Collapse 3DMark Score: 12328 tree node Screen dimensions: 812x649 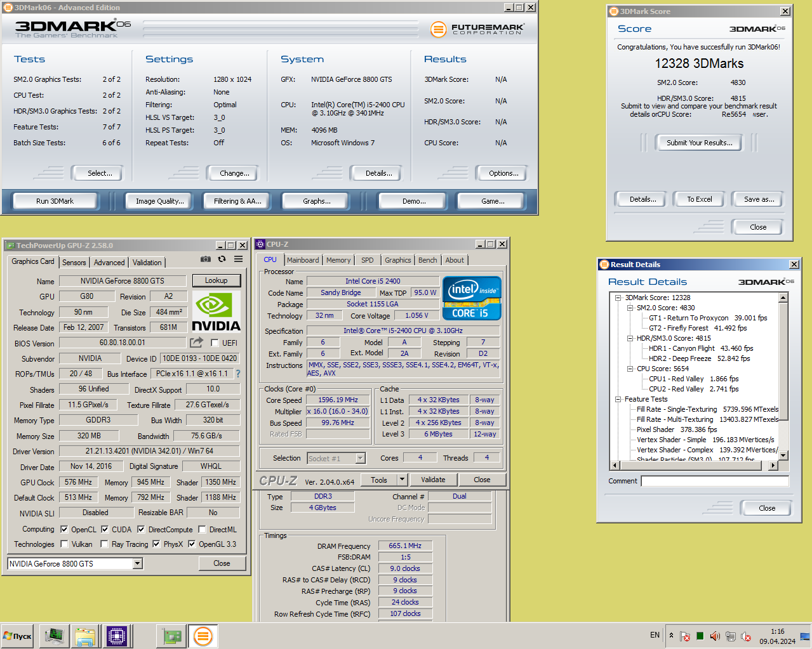618,298
